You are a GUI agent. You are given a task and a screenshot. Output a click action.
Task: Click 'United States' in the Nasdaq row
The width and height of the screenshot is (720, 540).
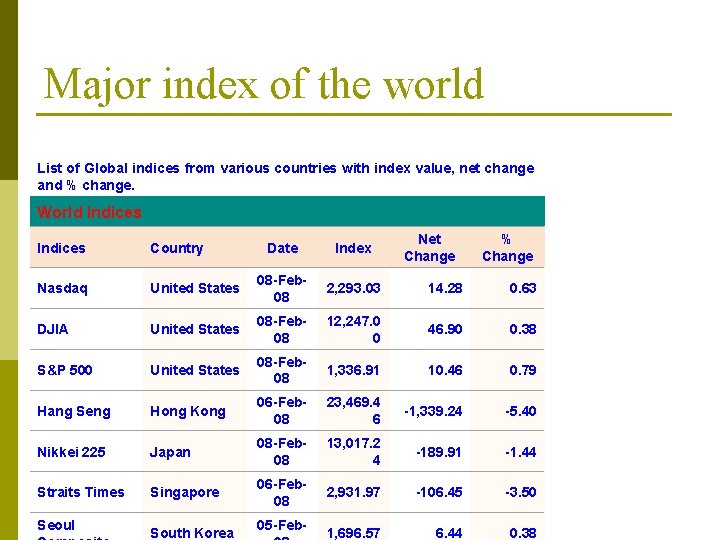coord(195,288)
